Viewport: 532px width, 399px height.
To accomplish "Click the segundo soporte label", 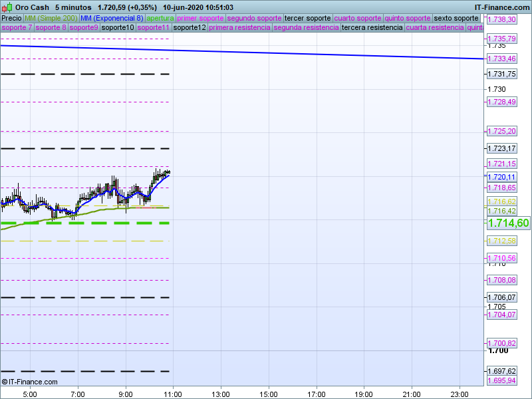I will [x=254, y=19].
